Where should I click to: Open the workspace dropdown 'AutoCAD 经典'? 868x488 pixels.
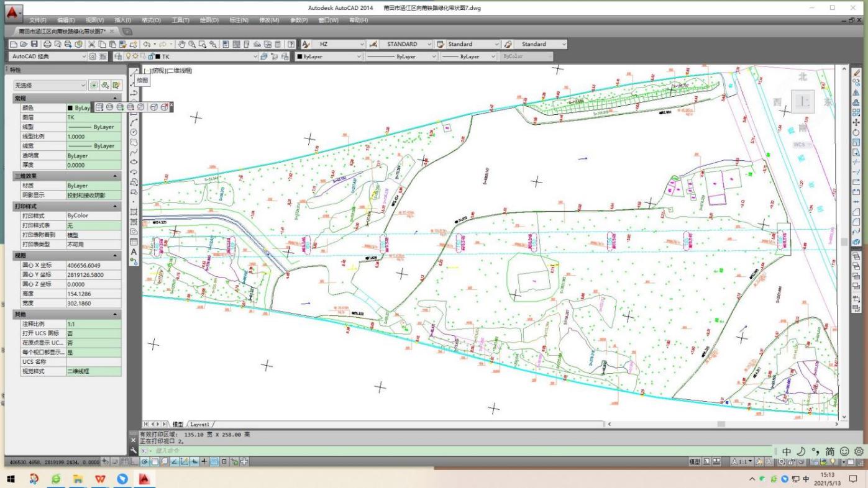tap(48, 56)
